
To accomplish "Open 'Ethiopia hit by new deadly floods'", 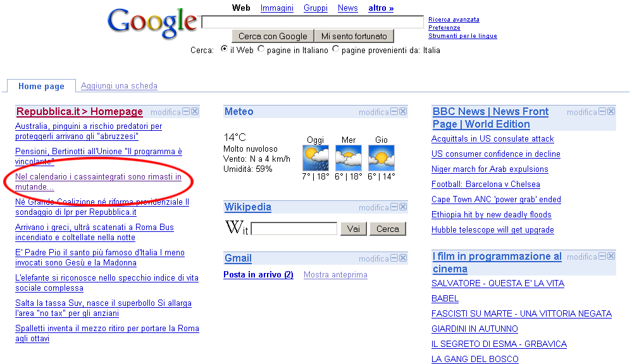I will [x=492, y=215].
